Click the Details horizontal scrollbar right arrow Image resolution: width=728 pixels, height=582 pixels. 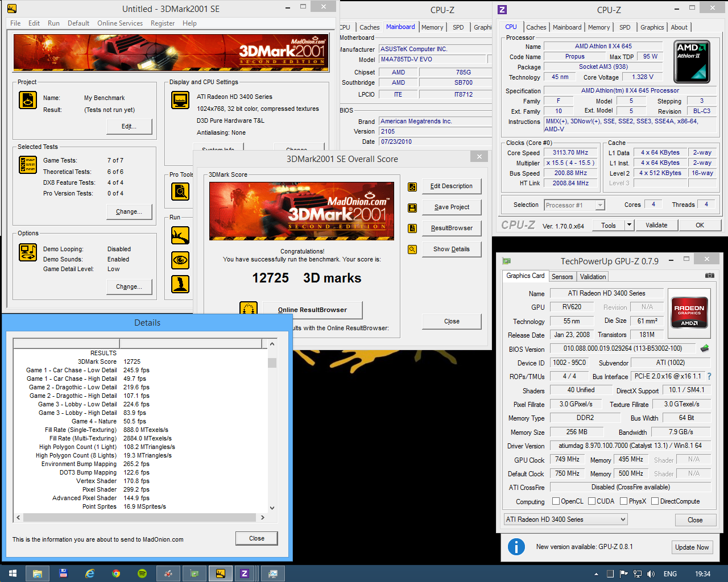click(262, 518)
